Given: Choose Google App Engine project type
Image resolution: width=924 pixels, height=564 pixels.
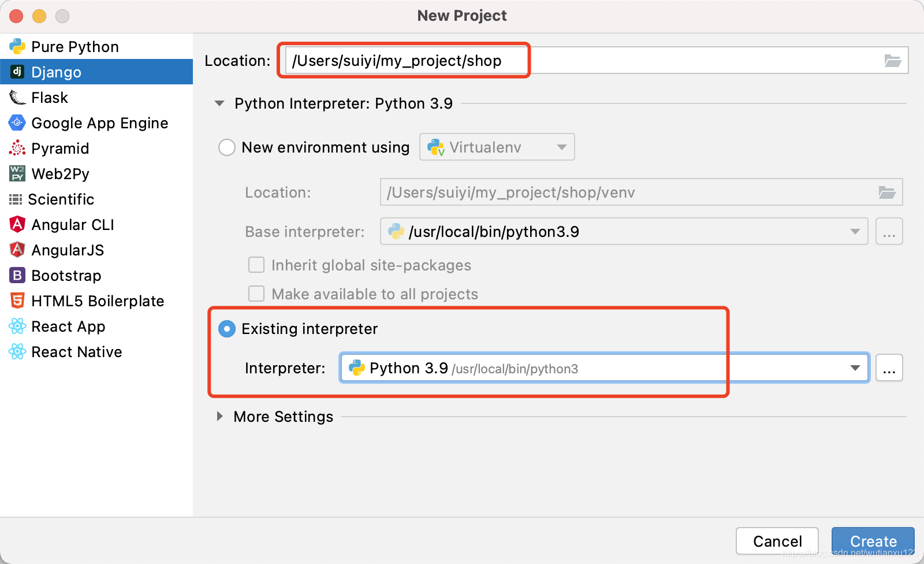Looking at the screenshot, I should (x=96, y=123).
